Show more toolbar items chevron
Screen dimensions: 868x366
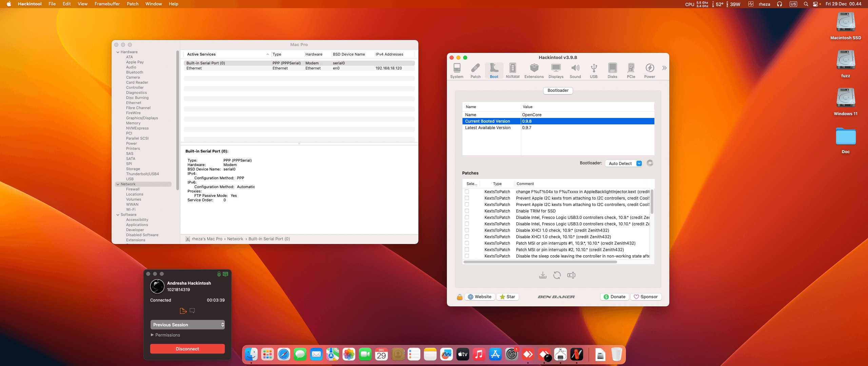tap(664, 68)
